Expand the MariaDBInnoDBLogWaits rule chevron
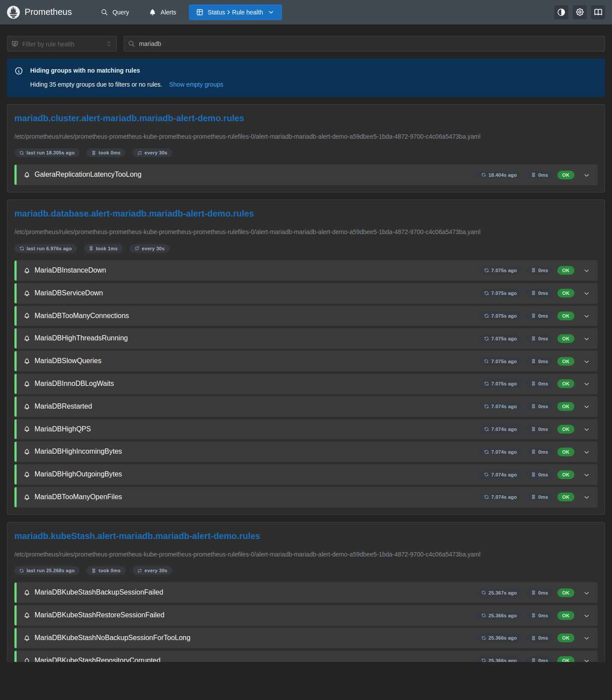 pos(587,384)
